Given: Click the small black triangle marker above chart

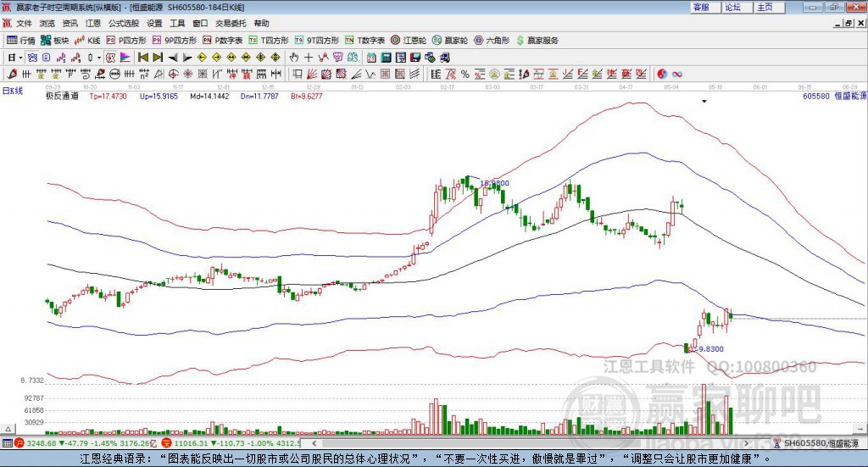Looking at the screenshot, I should pos(704,102).
